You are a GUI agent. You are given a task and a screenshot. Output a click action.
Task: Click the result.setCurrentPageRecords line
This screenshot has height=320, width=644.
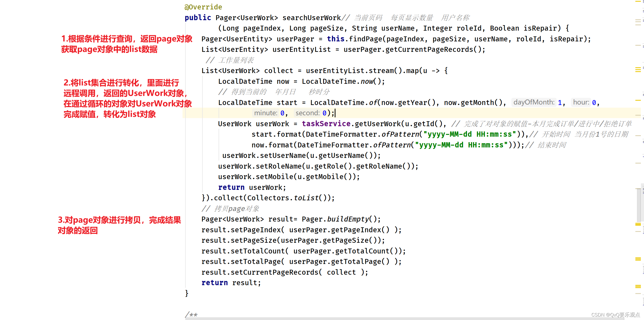pos(285,272)
